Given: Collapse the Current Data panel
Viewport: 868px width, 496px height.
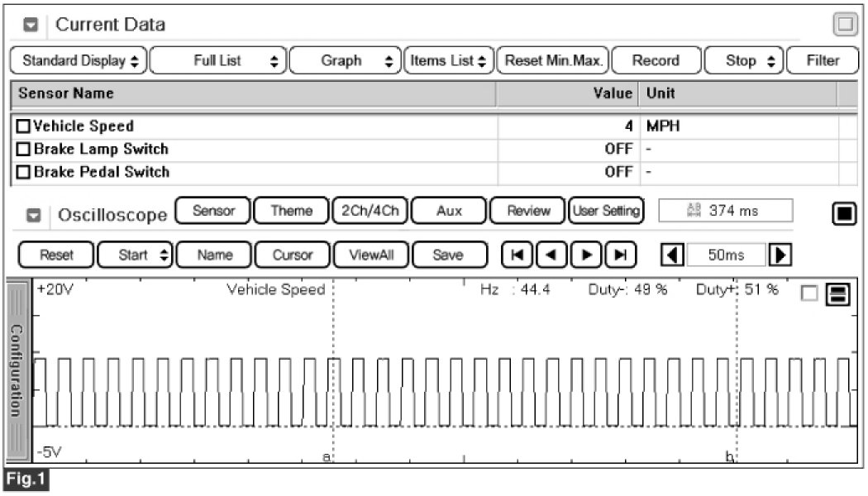Looking at the screenshot, I should click(31, 26).
